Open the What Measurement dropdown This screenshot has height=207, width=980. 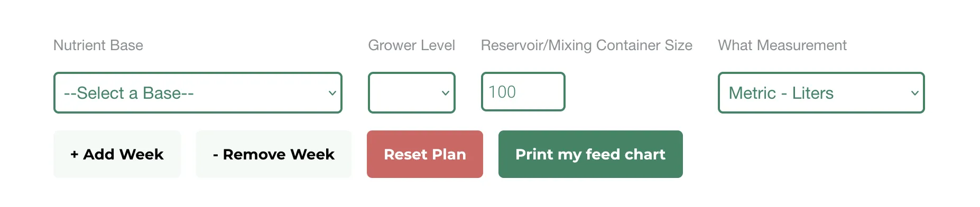(821, 93)
